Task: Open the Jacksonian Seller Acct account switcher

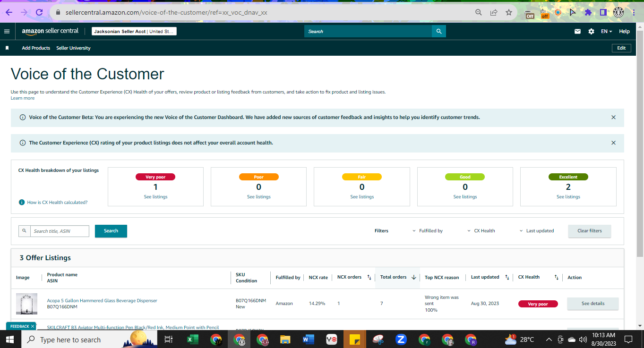Action: 134,32
